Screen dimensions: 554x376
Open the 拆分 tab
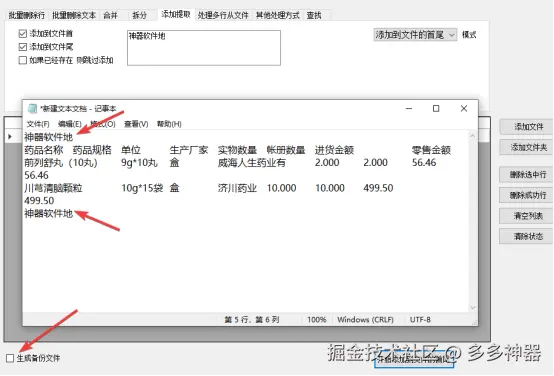[139, 15]
